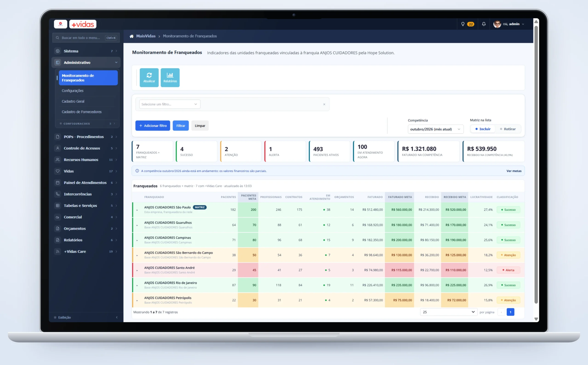
Task: Select the Incluir matriz option
Action: pos(483,129)
